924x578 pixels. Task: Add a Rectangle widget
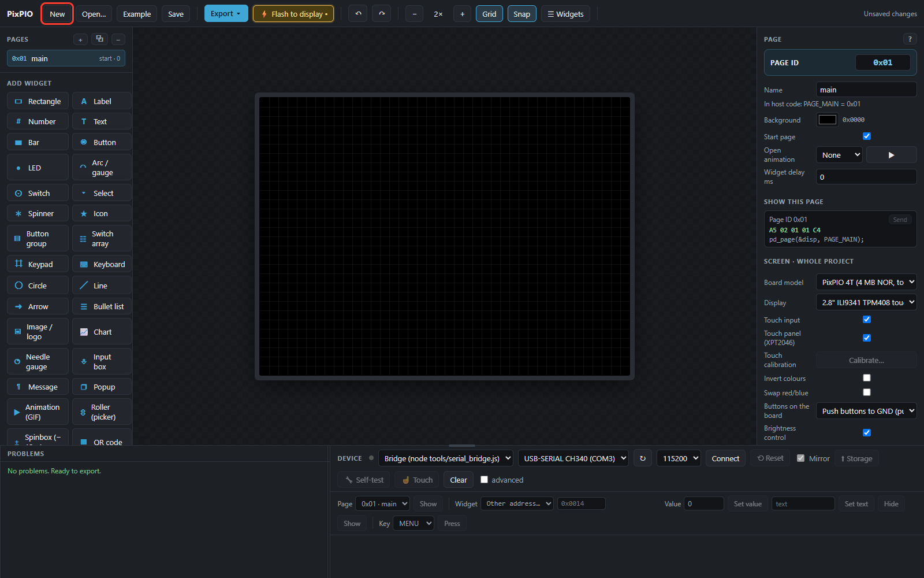[38, 101]
